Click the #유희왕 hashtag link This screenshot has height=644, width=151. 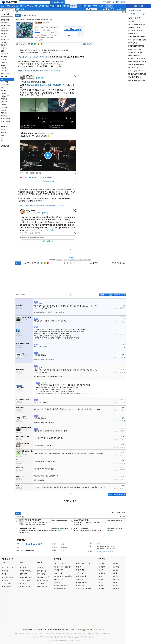(70, 257)
